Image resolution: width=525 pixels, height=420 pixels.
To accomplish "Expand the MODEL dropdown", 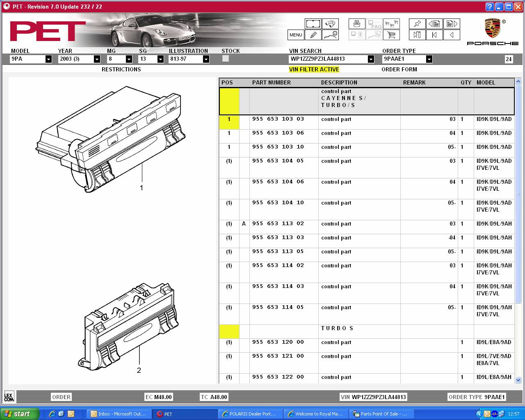I will click(x=48, y=59).
